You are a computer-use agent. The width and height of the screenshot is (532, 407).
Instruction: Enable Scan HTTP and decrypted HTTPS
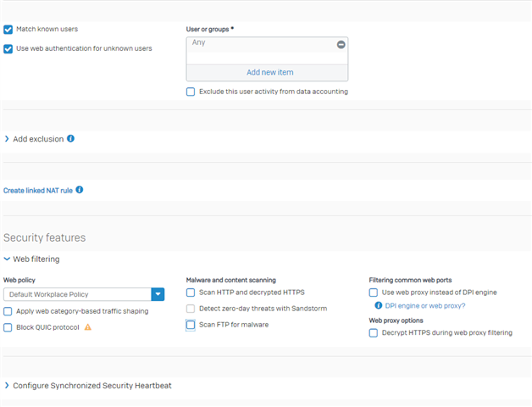(x=191, y=293)
